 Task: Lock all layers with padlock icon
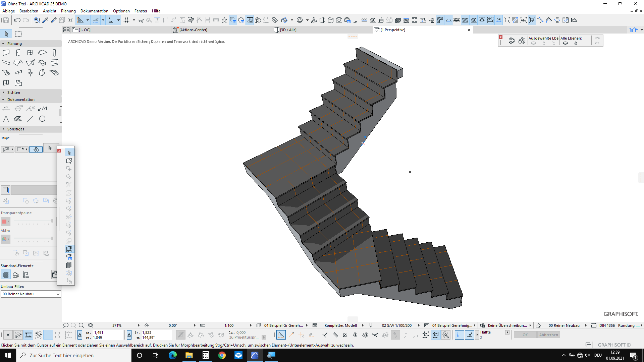pos(576,43)
